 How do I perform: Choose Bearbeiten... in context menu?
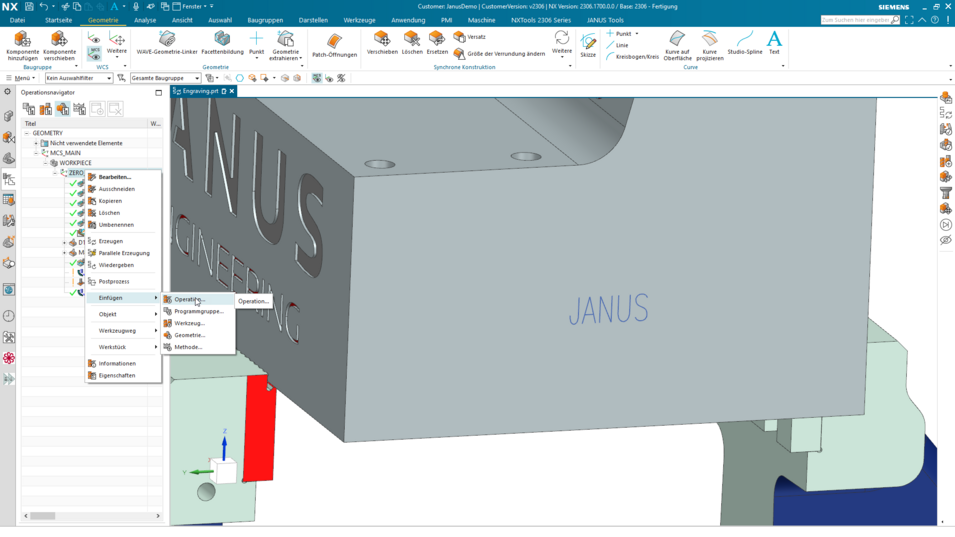pyautogui.click(x=123, y=177)
